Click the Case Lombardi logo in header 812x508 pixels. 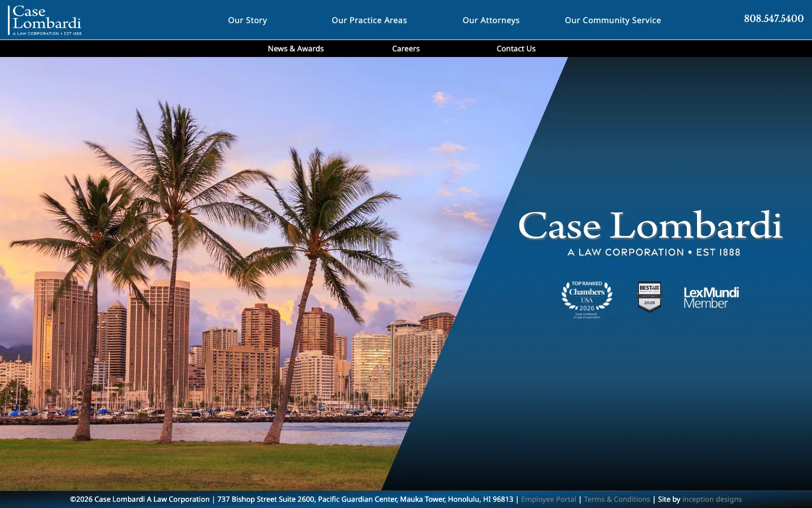[x=45, y=20]
